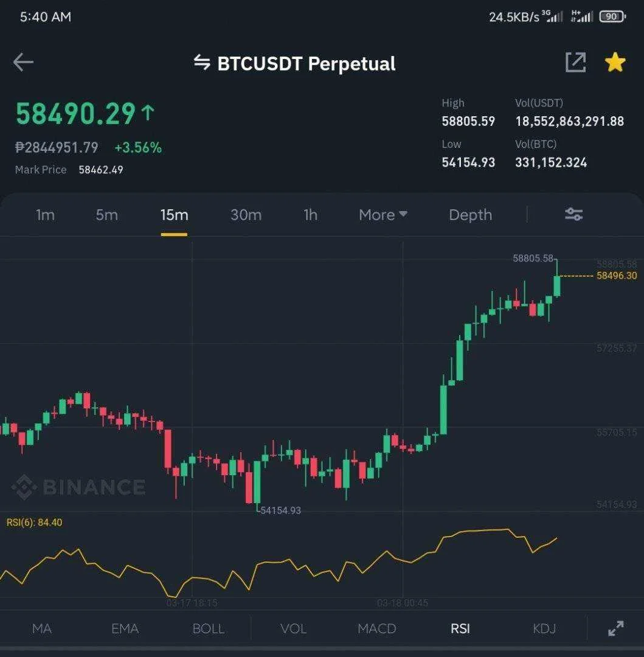Tap Vol(BTC) value 331,152.324
The width and height of the screenshot is (644, 657).
[551, 162]
